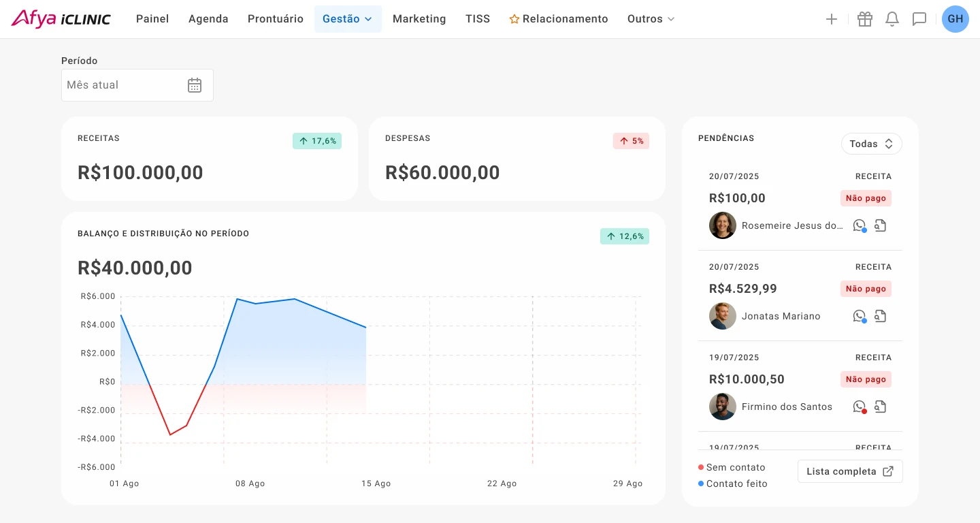Open the calendar picker icon in Período
This screenshot has height=523, width=980.
pyautogui.click(x=195, y=85)
